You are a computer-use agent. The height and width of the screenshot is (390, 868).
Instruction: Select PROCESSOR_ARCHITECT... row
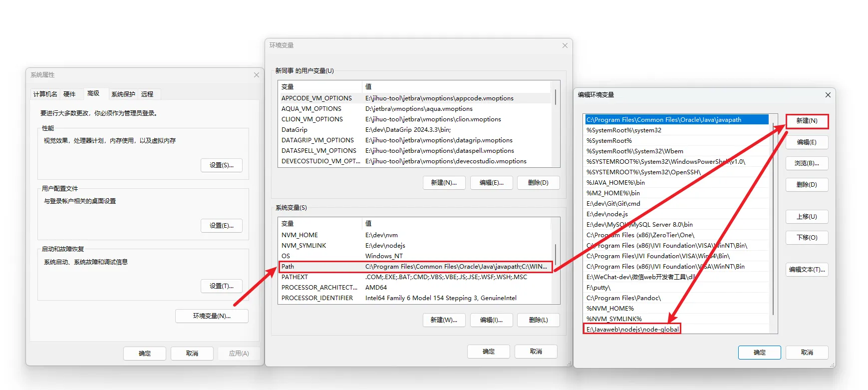(x=414, y=288)
